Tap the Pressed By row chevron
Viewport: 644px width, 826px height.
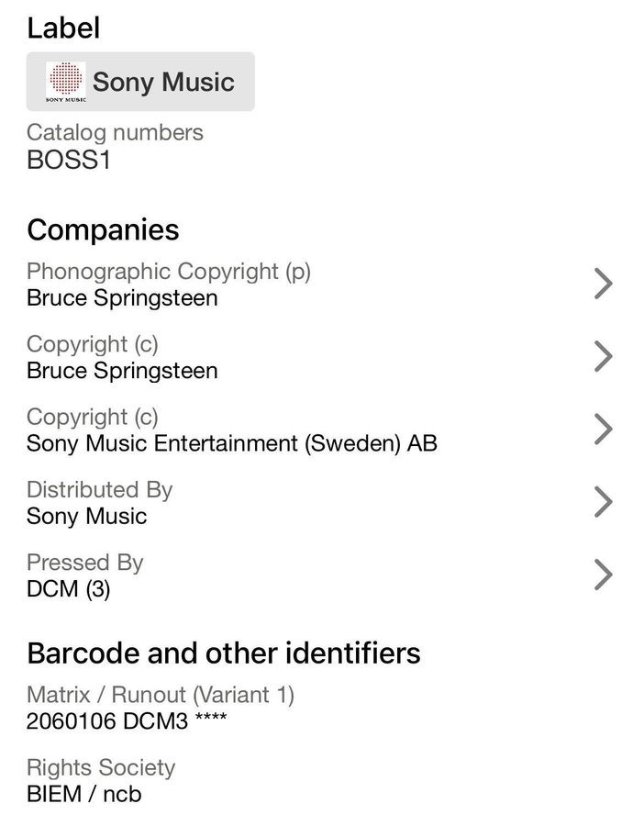coord(603,575)
